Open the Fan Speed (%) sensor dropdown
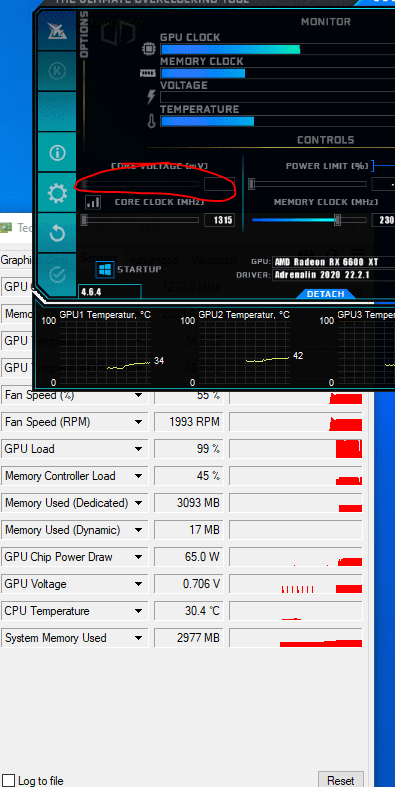This screenshot has width=395, height=787. [x=138, y=396]
